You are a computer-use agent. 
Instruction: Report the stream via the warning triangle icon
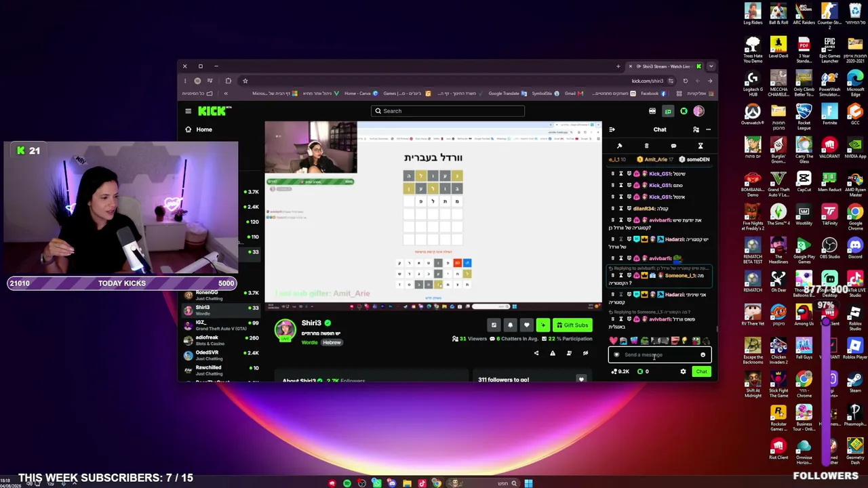tap(553, 353)
